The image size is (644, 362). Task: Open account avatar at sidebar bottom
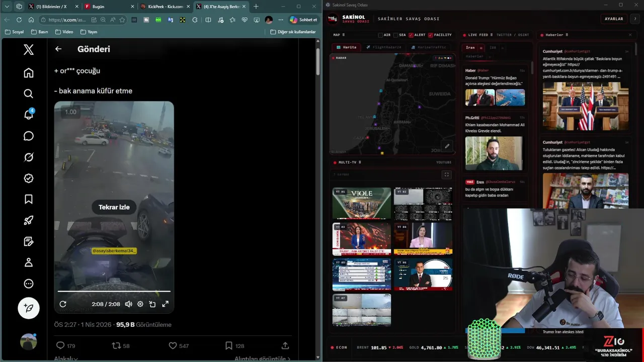(x=28, y=341)
